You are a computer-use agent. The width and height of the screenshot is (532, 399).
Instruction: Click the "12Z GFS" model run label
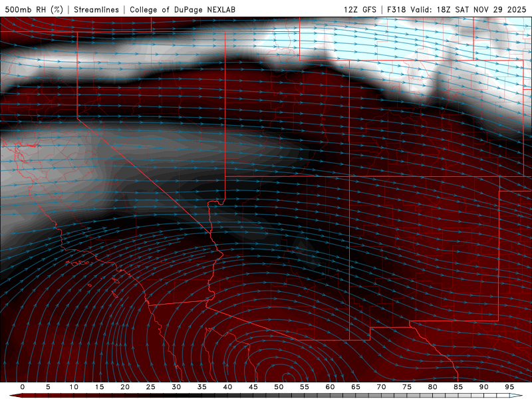(x=360, y=9)
